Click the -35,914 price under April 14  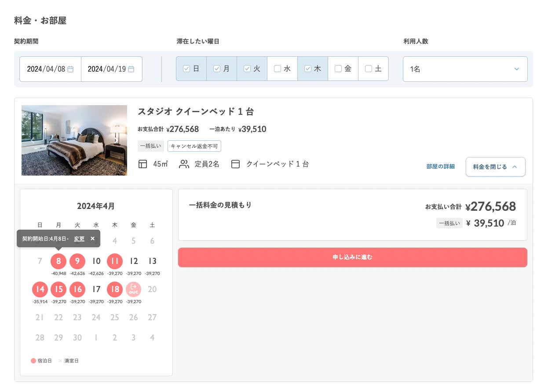click(40, 301)
